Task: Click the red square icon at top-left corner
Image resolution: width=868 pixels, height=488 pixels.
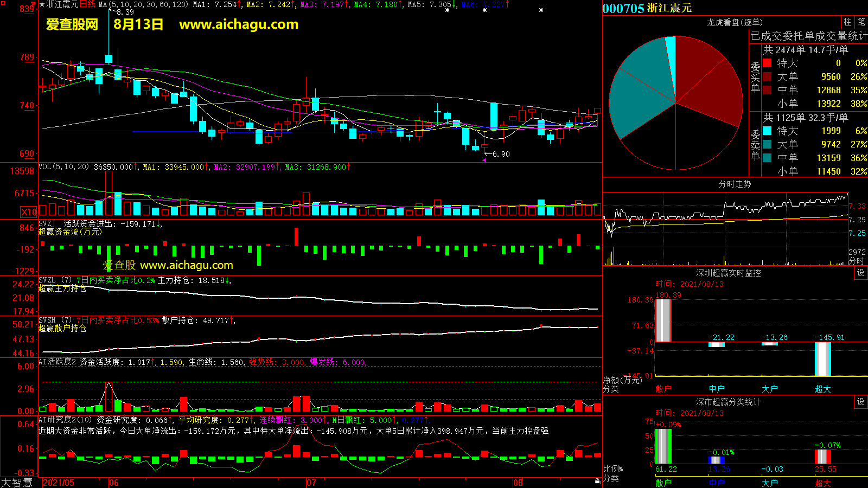Action: (3, 3)
